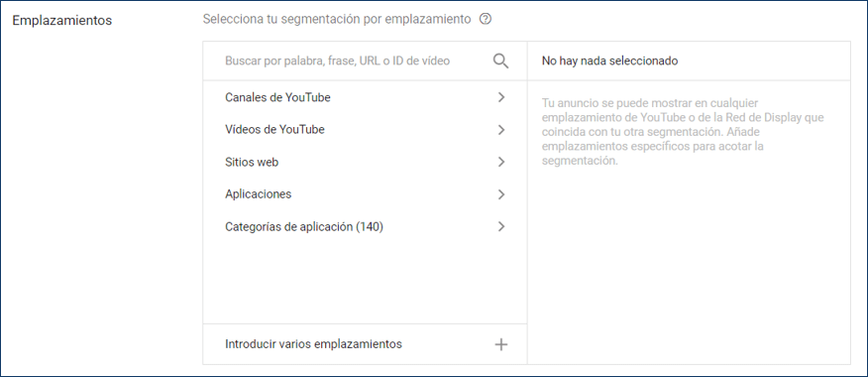Click the Tu anuncio se puede mostrar description
Viewport: 868px width, 377px height.
click(683, 132)
